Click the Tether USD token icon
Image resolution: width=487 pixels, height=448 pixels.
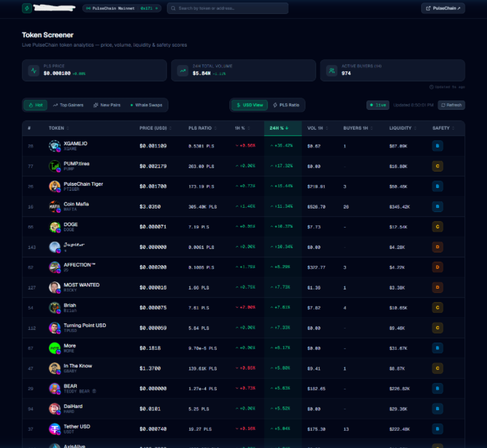click(x=54, y=429)
